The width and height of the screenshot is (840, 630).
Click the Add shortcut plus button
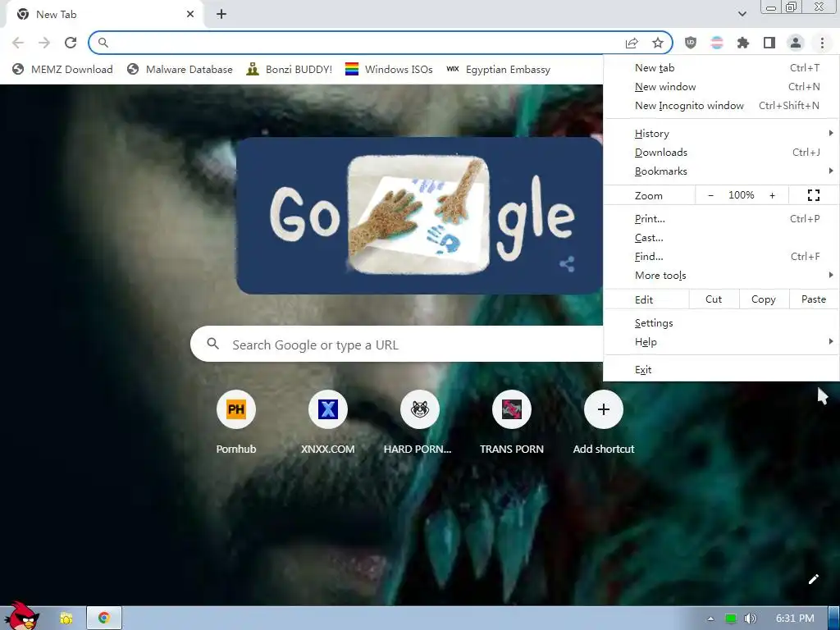[603, 410]
